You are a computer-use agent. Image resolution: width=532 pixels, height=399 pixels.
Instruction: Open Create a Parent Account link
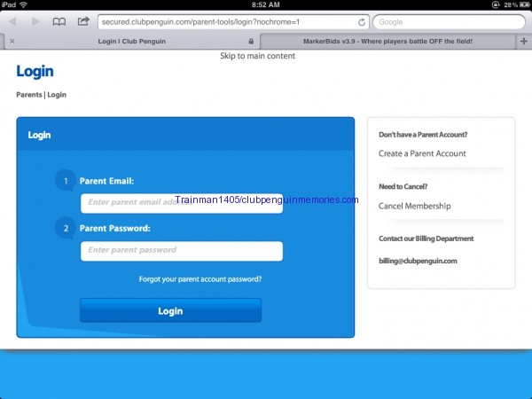(x=422, y=153)
